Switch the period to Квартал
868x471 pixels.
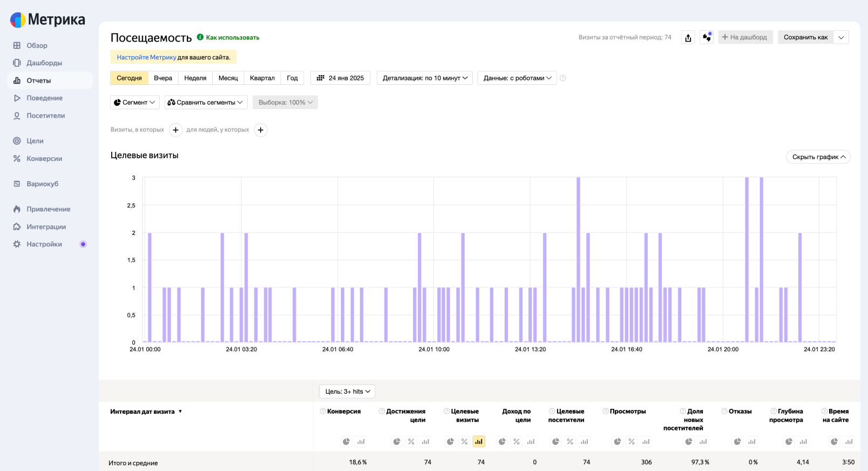point(262,78)
